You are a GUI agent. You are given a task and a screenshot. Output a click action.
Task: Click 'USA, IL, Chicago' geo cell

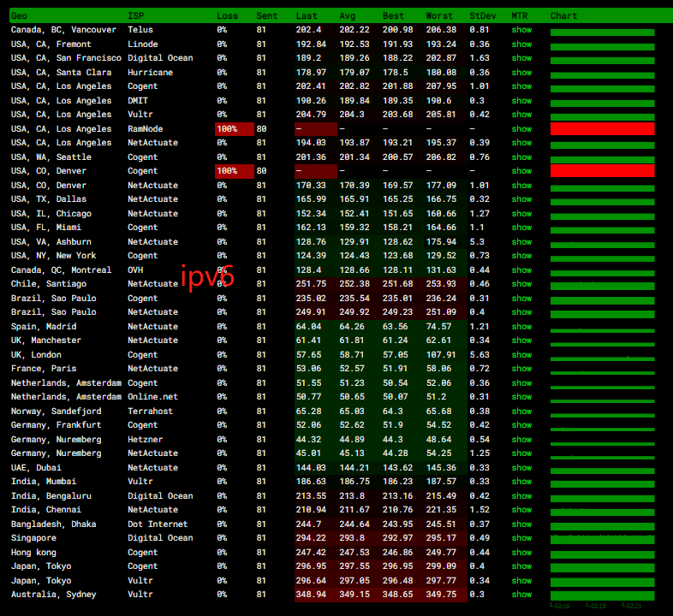[x=51, y=214]
